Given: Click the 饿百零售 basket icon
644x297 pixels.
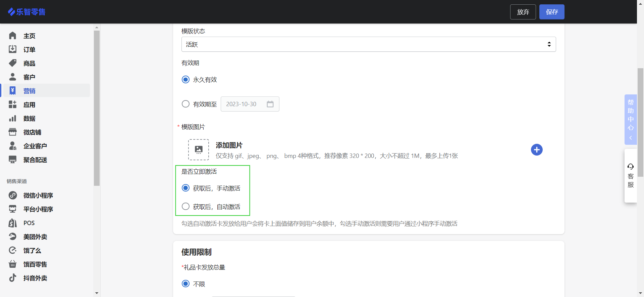Looking at the screenshot, I should (x=12, y=264).
